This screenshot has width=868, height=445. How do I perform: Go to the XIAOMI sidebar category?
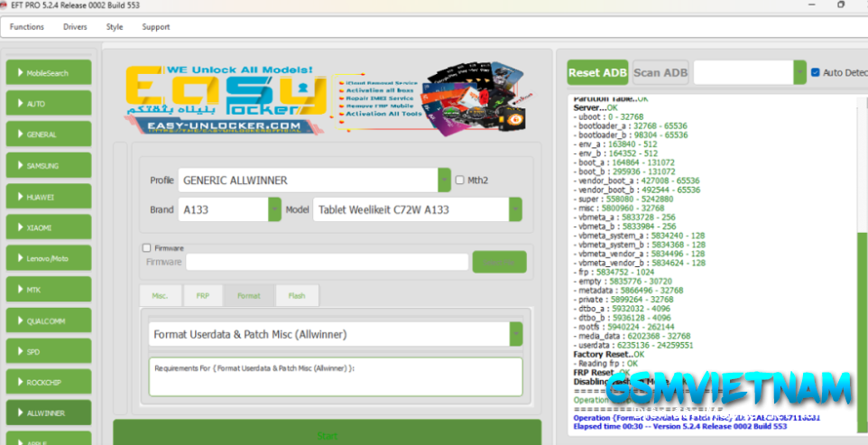pyautogui.click(x=49, y=227)
